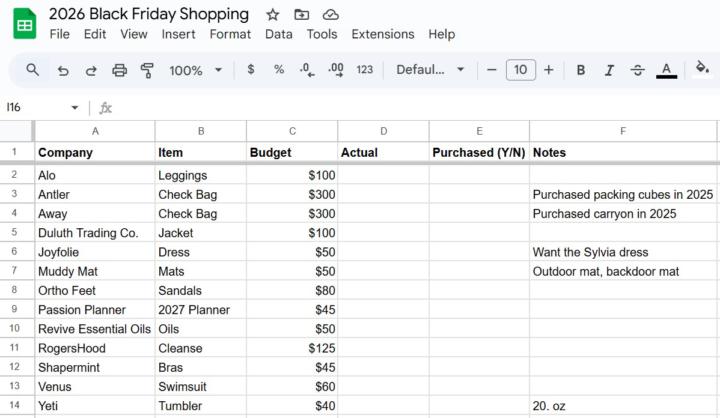
Task: Print the spreadsheet
Action: pos(119,70)
